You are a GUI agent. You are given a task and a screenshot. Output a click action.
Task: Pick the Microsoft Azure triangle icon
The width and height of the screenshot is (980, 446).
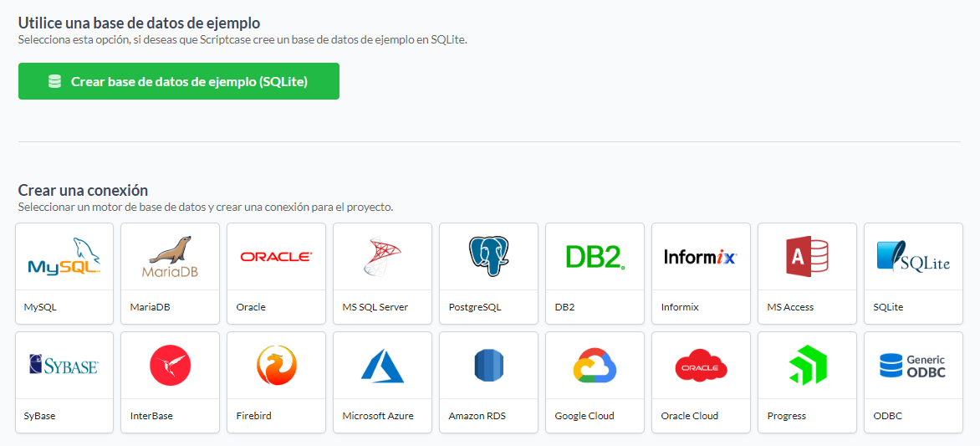(x=382, y=366)
